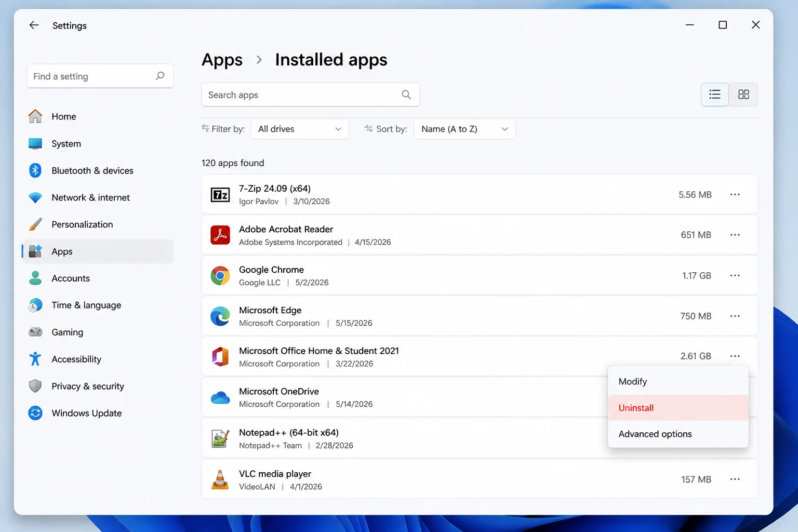The width and height of the screenshot is (798, 532).
Task: Open Accounts settings page
Action: (x=98, y=278)
